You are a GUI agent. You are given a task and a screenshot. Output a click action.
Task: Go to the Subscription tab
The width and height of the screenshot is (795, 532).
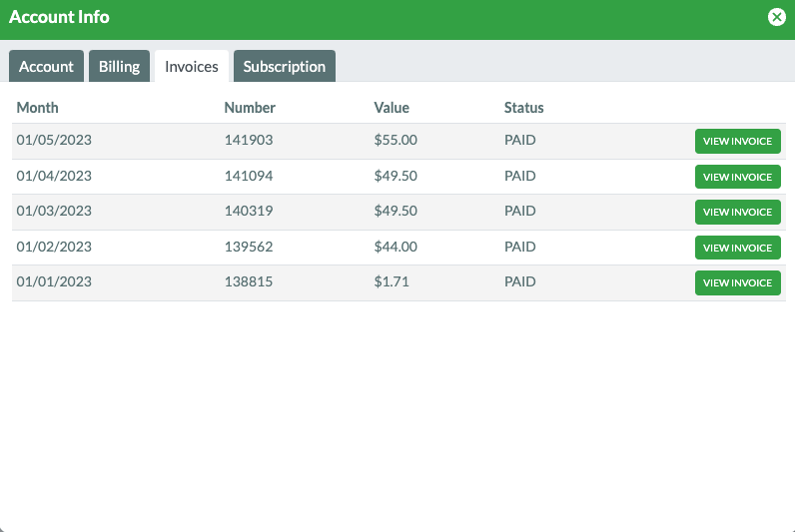(x=285, y=66)
